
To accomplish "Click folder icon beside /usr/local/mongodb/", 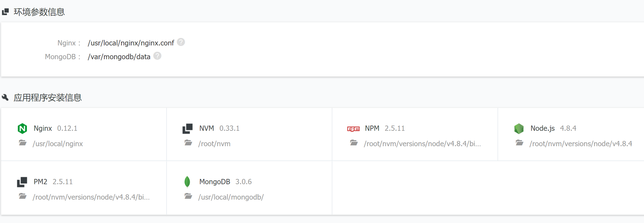I will [188, 196].
